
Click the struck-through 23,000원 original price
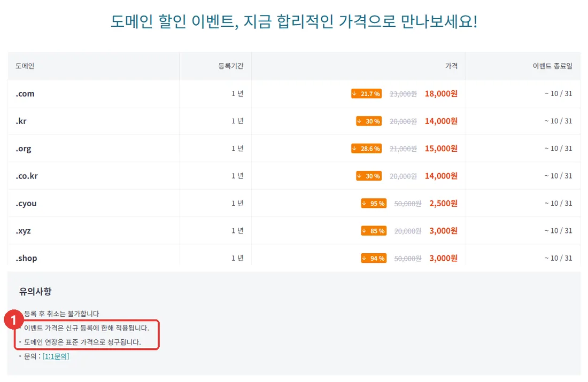pos(403,94)
